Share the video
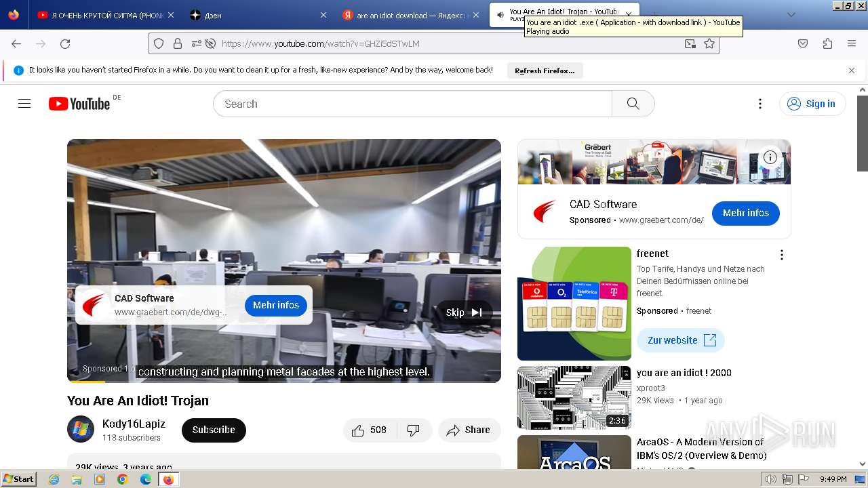Viewport: 868px width, 488px height. click(469, 430)
